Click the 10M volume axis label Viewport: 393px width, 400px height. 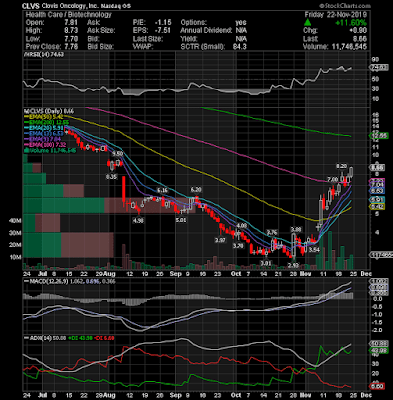pos(15,257)
